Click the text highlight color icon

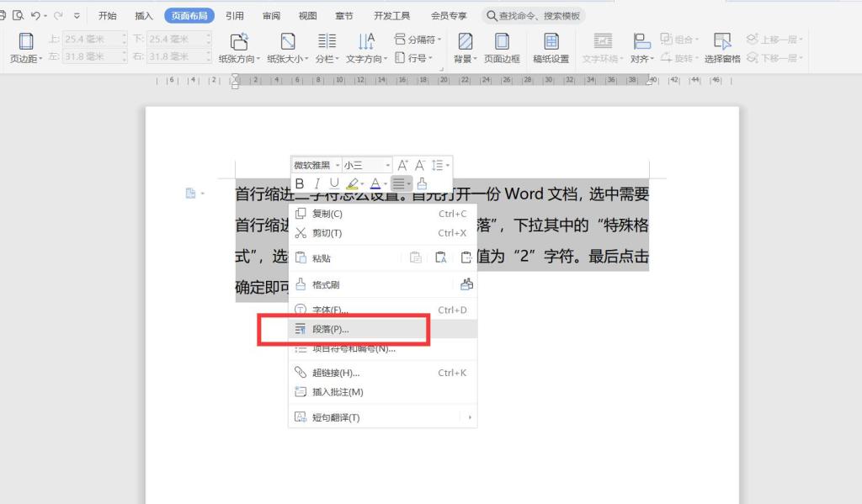click(353, 183)
